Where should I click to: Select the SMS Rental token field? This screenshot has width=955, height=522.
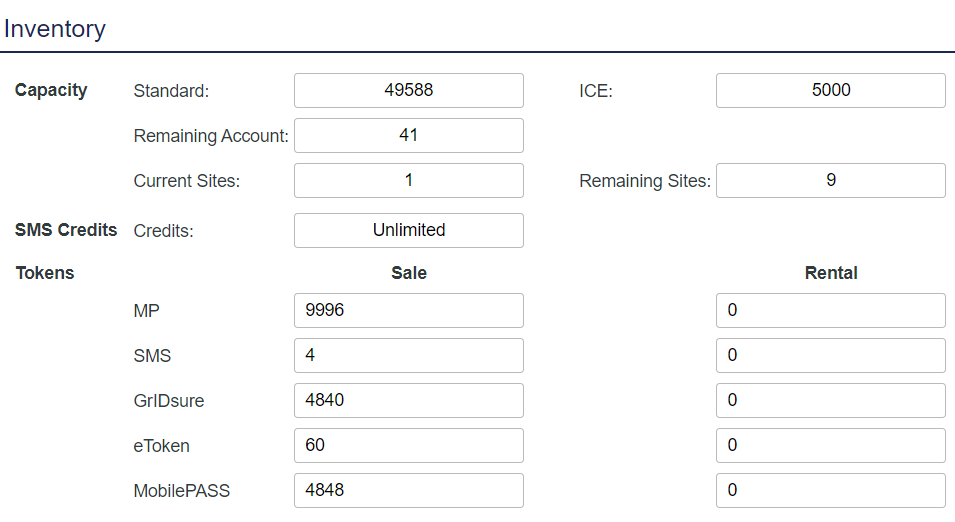830,355
